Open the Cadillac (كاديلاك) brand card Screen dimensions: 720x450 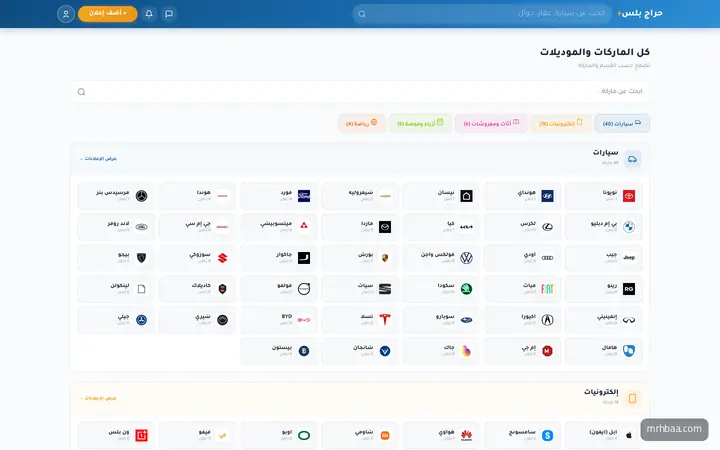click(197, 289)
